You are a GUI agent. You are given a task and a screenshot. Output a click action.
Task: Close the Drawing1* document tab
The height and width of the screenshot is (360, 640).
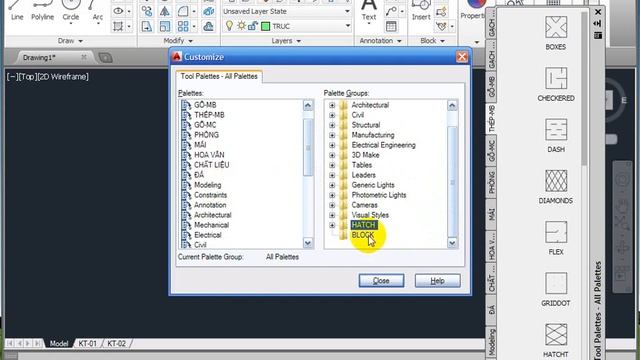click(84, 58)
